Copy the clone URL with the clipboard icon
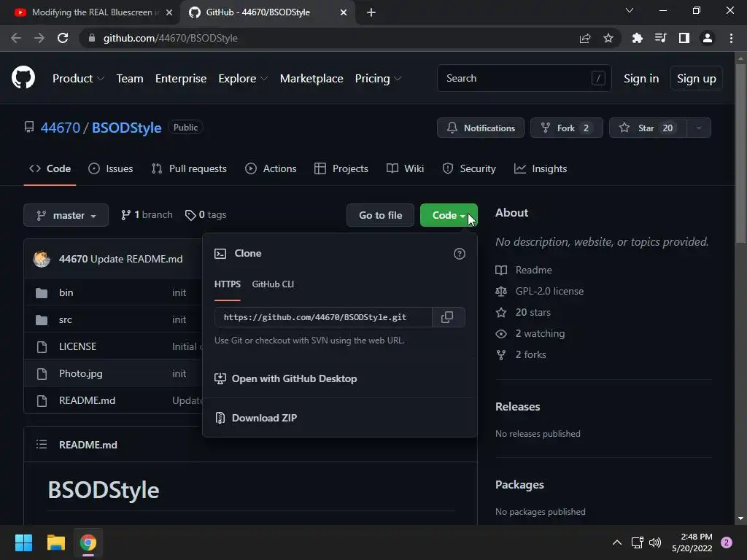This screenshot has width=747, height=560. pos(447,317)
